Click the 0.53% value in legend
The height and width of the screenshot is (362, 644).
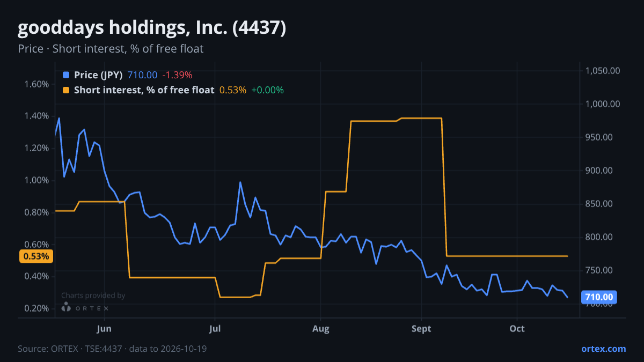pos(233,90)
